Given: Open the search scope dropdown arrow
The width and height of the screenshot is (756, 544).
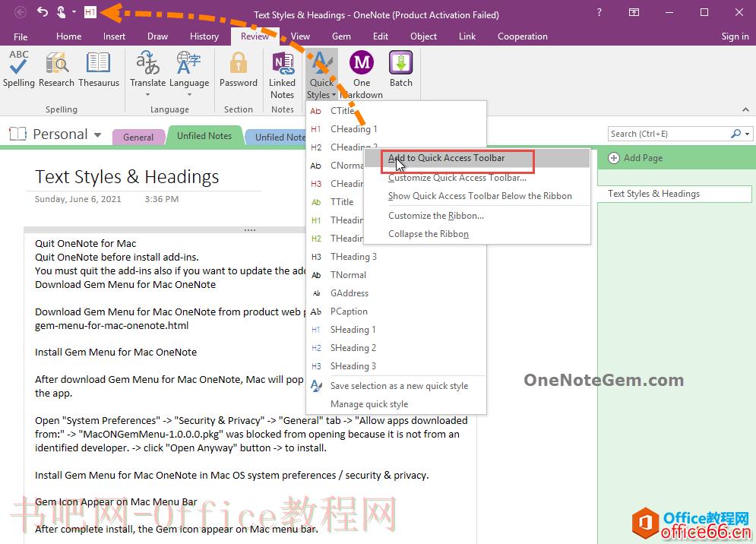Looking at the screenshot, I should (x=748, y=134).
